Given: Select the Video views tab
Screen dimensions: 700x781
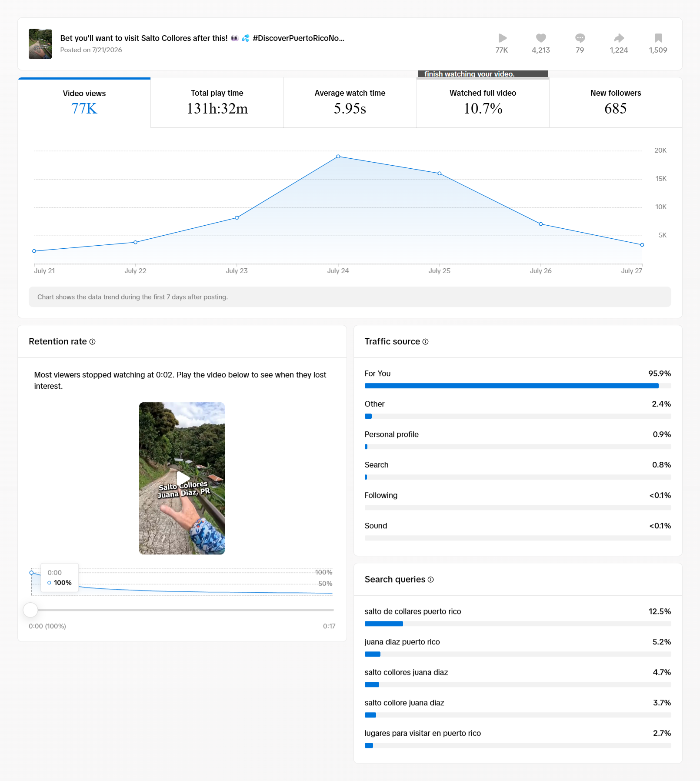Looking at the screenshot, I should pyautogui.click(x=84, y=103).
